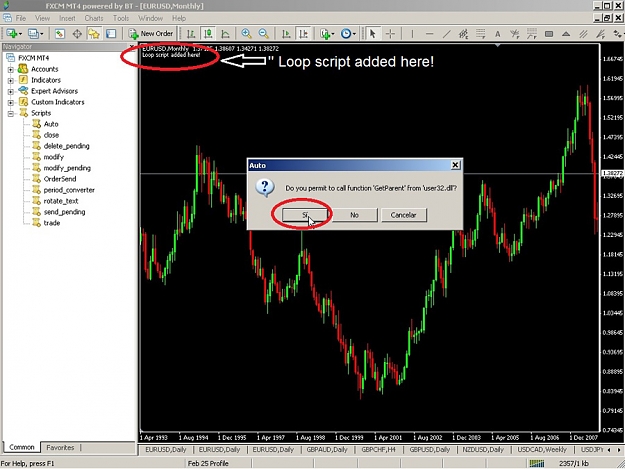Expand the Indicators tree node

click(11, 80)
